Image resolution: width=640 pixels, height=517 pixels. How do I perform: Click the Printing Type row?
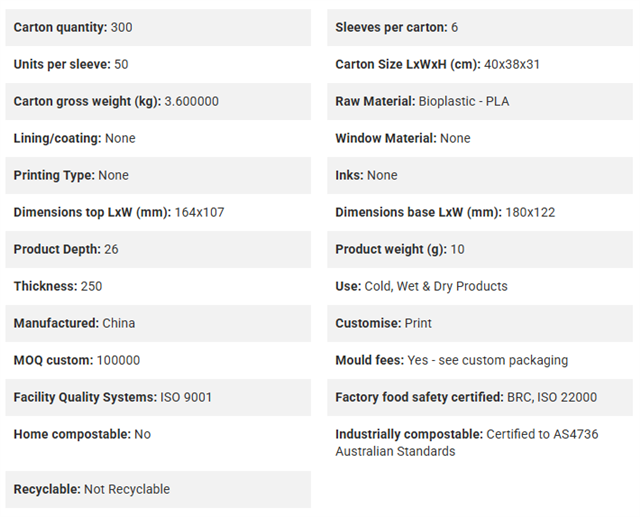point(158,175)
